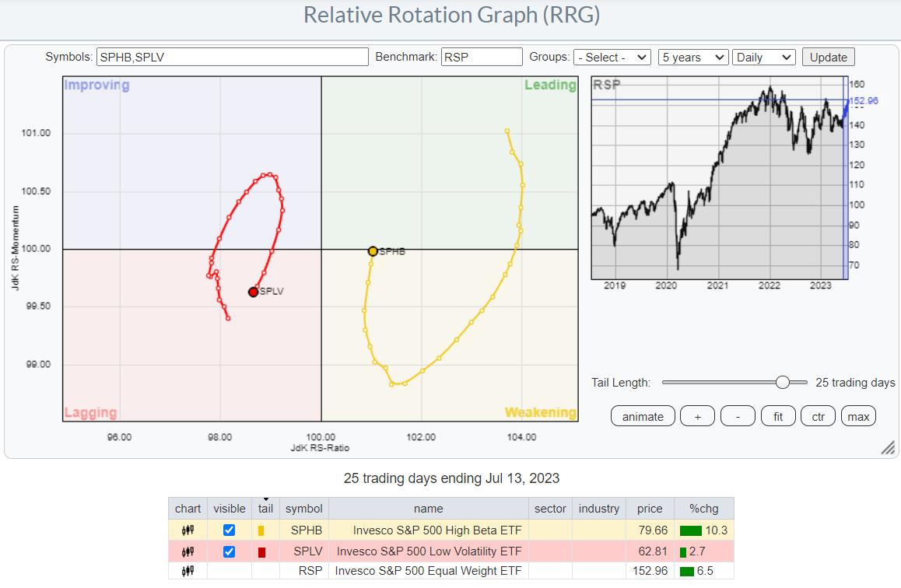Click the resize handle at panel corner

point(887,448)
